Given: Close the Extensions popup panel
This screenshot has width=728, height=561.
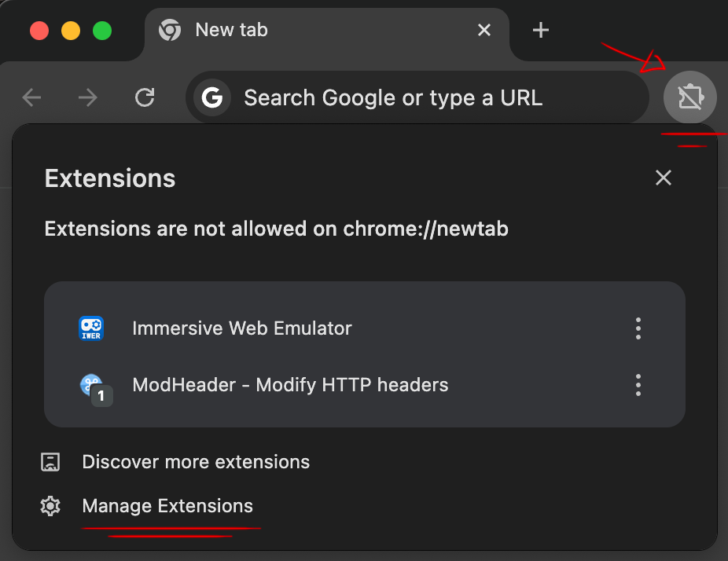Looking at the screenshot, I should coord(664,178).
